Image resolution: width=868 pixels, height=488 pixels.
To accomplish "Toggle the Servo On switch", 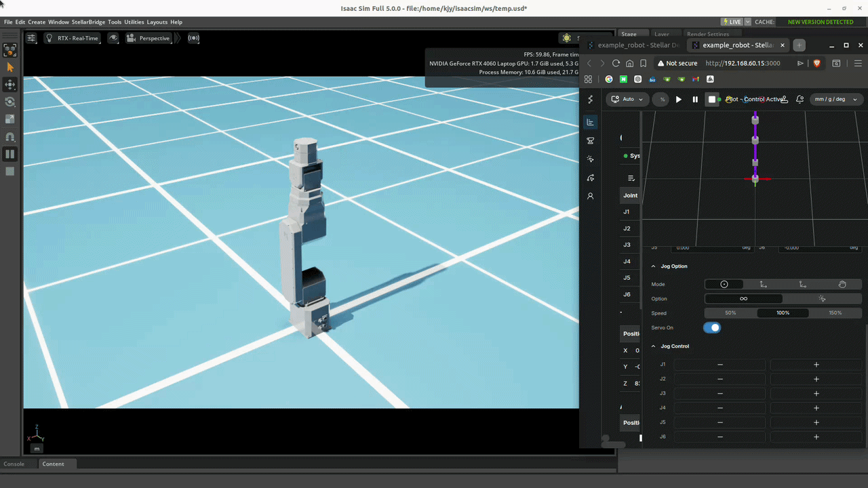I will coord(712,328).
